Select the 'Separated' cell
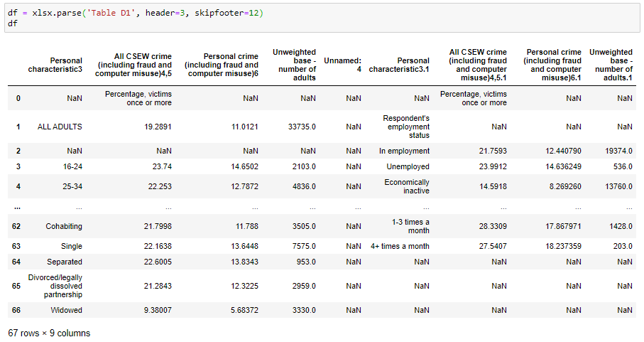The width and height of the screenshot is (644, 342). (65, 262)
